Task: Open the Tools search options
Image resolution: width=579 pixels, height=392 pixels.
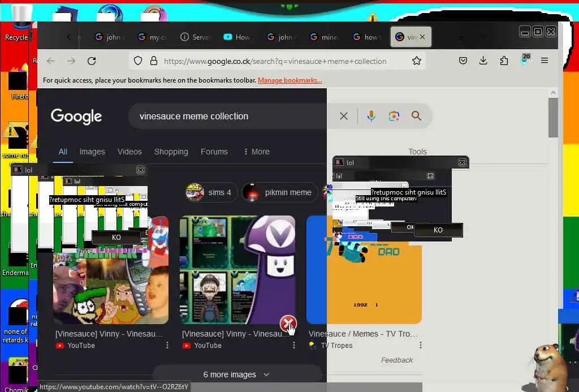Action: (x=417, y=152)
